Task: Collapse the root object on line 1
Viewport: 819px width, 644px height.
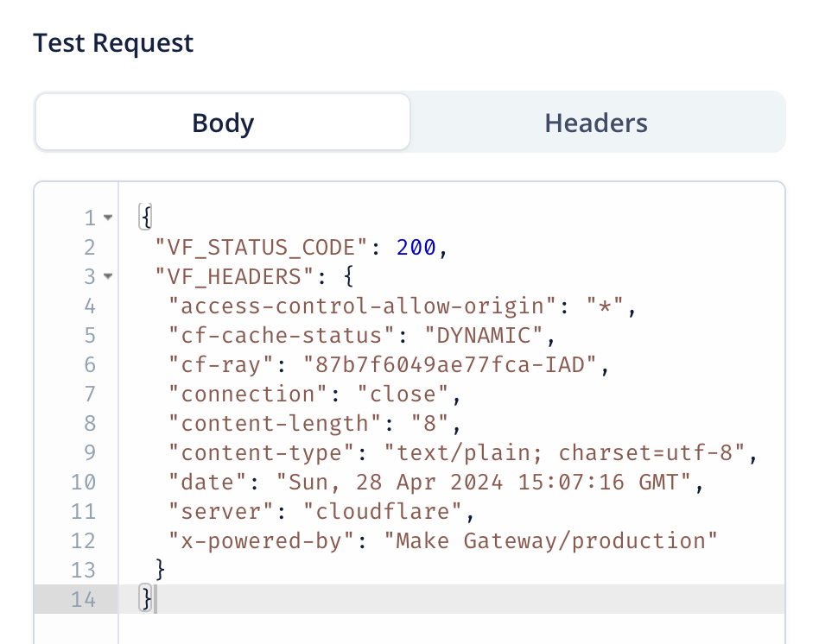Action: [x=108, y=218]
